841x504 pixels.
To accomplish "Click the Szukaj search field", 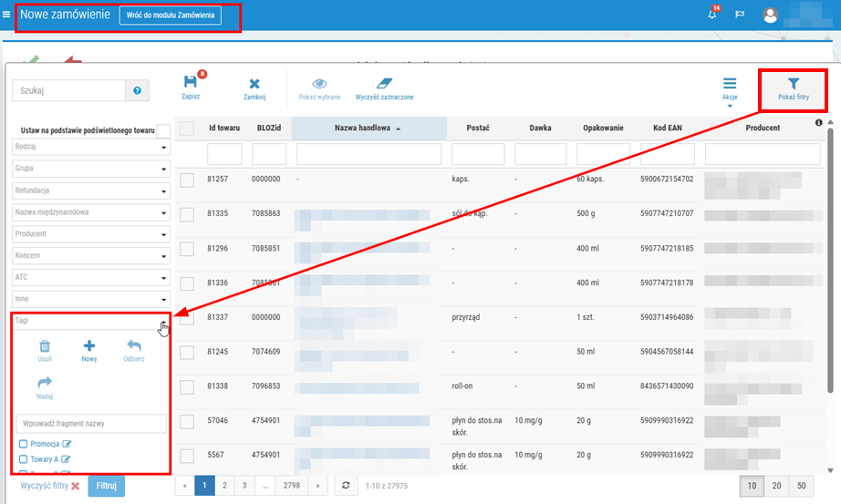I will tap(68, 90).
